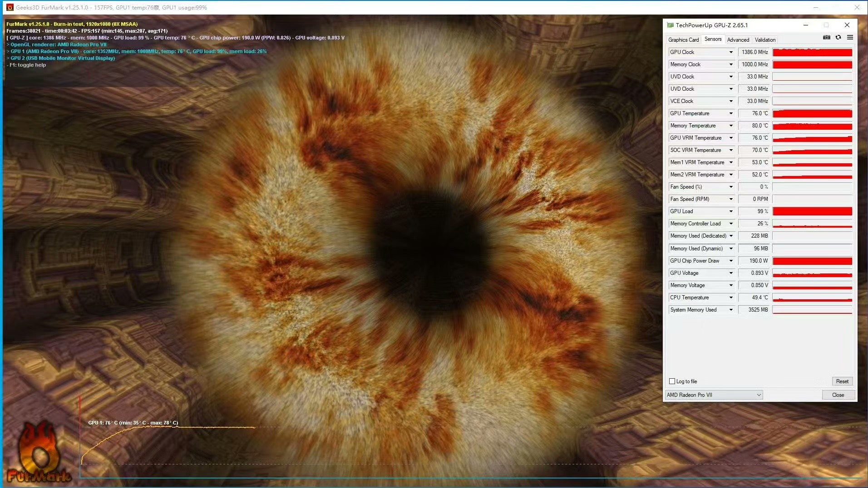Screen dimensions: 868x488
Task: Switch to the Graphics Card tab
Action: 683,40
